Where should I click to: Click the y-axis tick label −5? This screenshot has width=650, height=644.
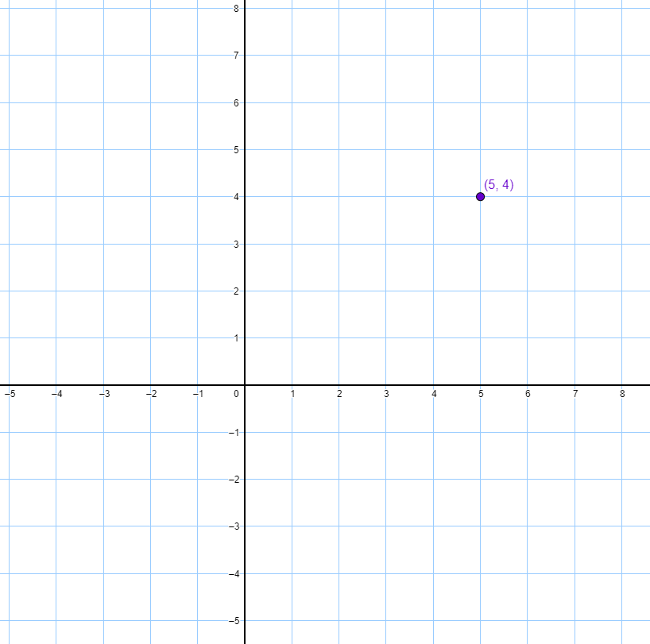tap(234, 620)
